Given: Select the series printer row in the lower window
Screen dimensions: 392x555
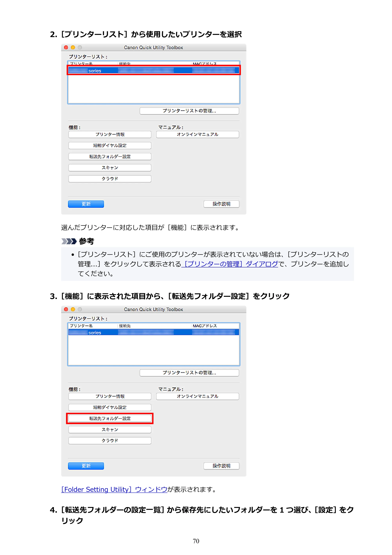Looking at the screenshot, I should pos(154,332).
